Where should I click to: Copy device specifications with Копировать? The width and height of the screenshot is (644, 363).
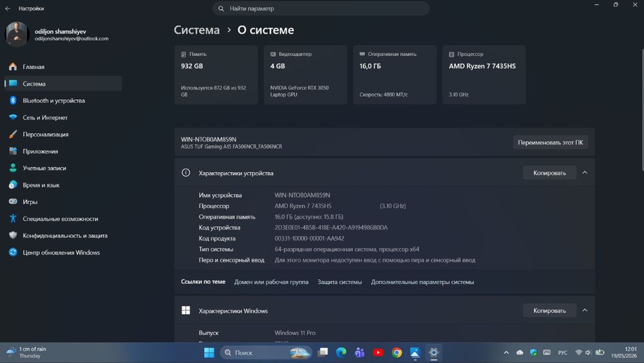click(549, 173)
